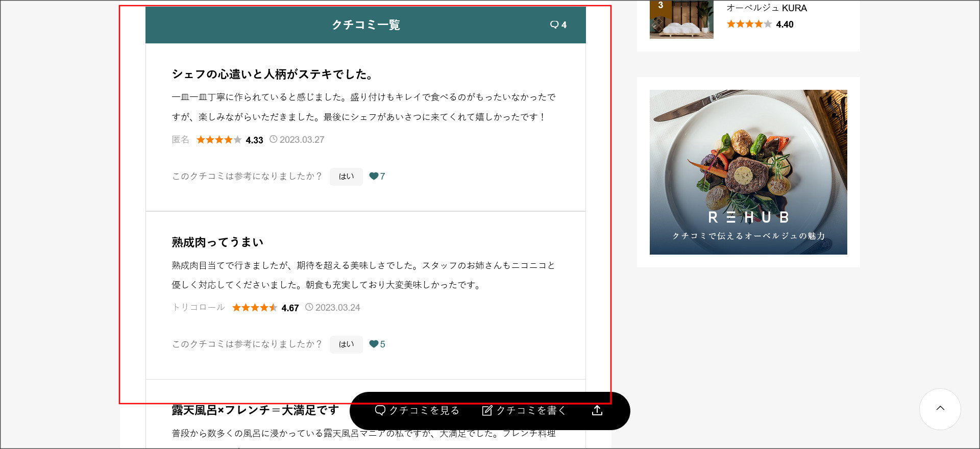Click the scroll-to-top chevron button
Viewport: 980px width, 449px height.
(940, 409)
